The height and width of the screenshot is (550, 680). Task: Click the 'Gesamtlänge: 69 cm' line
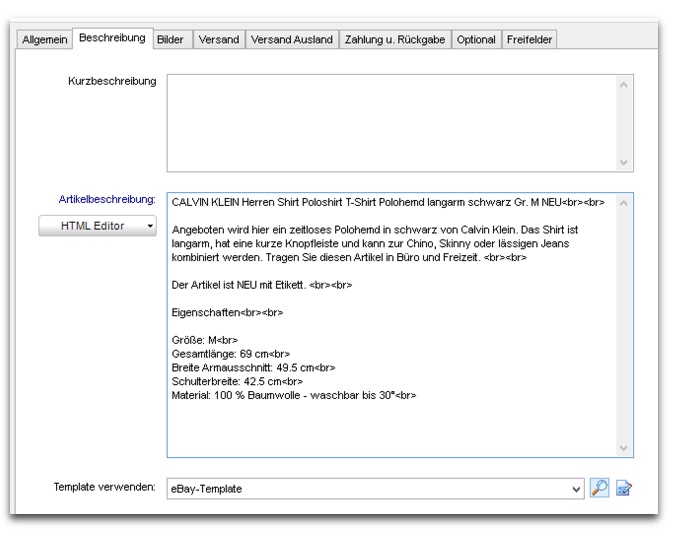pyautogui.click(x=231, y=354)
